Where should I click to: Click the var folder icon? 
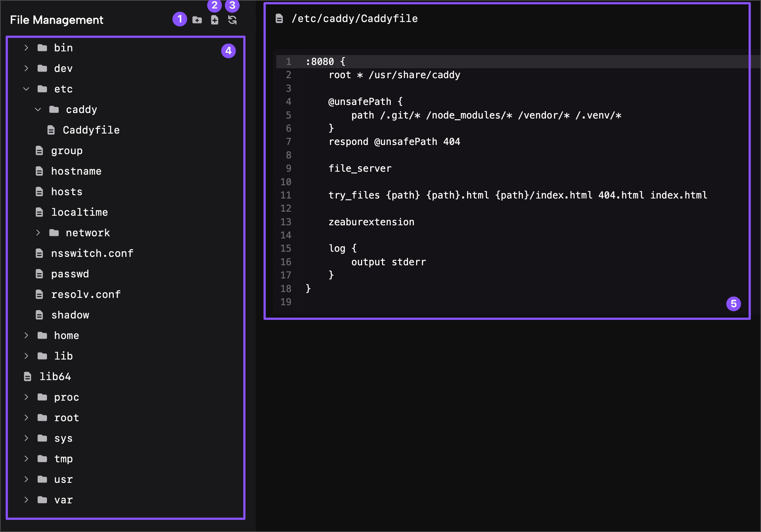[x=42, y=500]
